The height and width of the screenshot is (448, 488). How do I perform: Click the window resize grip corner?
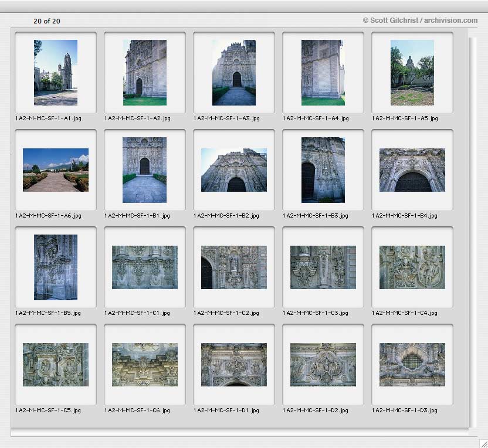483,444
